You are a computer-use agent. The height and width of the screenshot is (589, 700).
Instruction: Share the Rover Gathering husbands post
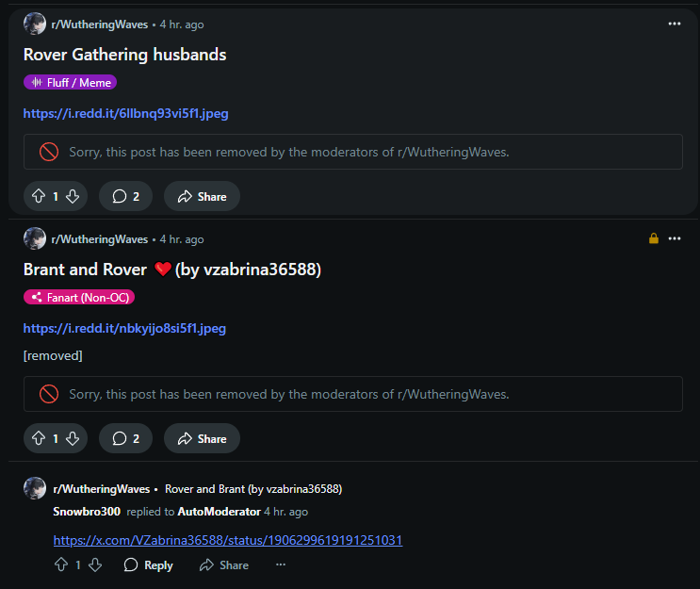[x=202, y=196]
